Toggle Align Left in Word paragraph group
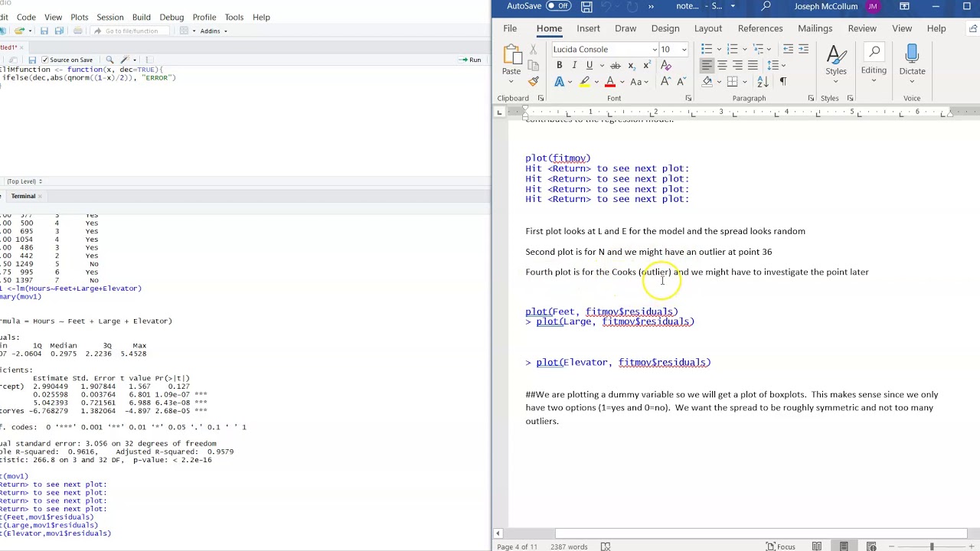This screenshot has width=980, height=551. (707, 66)
